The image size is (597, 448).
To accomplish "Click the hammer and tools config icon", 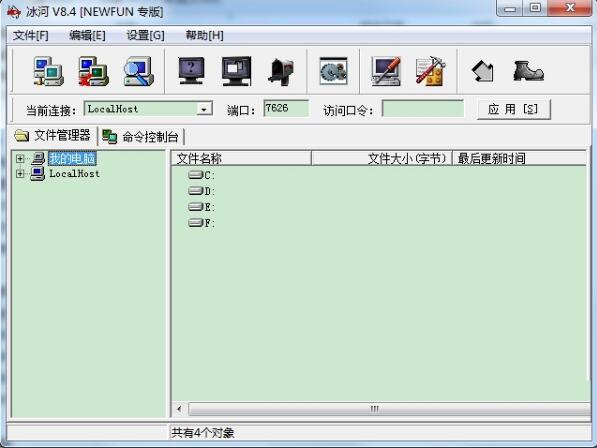I will coord(430,71).
